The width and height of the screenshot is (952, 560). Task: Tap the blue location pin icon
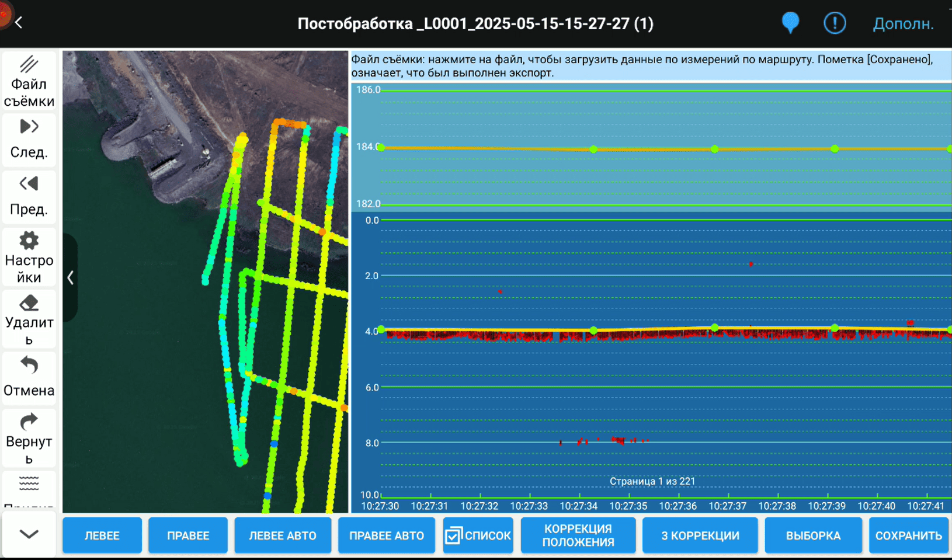790,23
